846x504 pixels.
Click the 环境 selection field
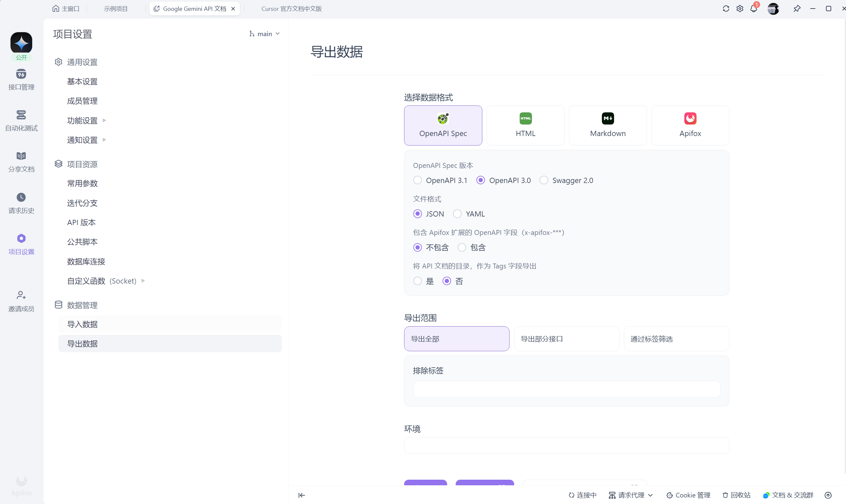(566, 445)
